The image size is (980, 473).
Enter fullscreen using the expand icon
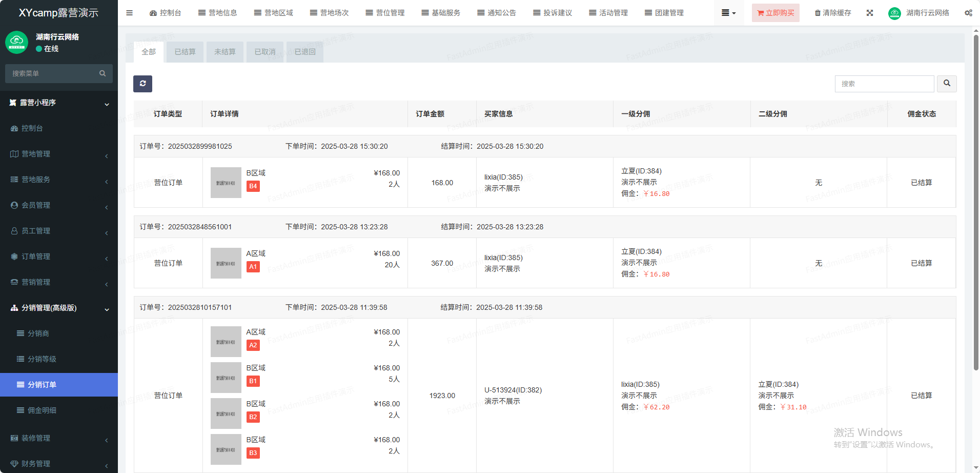pyautogui.click(x=869, y=13)
